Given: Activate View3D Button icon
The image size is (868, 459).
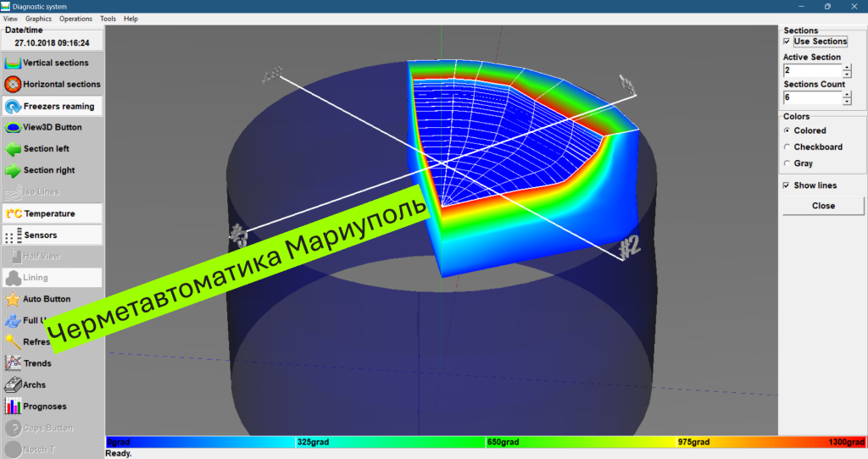Looking at the screenshot, I should 13,127.
